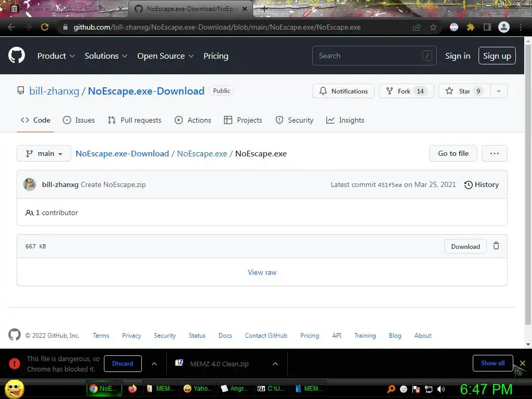The width and height of the screenshot is (532, 399).
Task: Open the bill-zhanxg owner link
Action: tap(54, 91)
